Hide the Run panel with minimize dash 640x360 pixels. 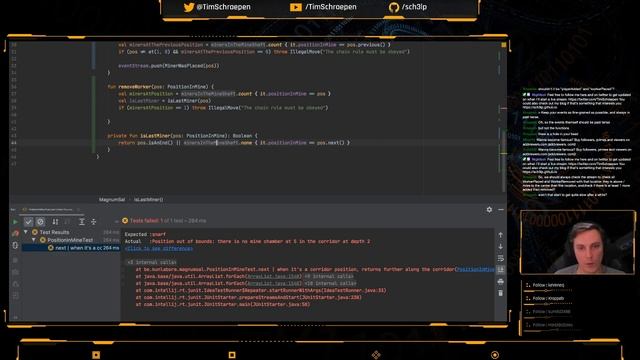tap(501, 210)
